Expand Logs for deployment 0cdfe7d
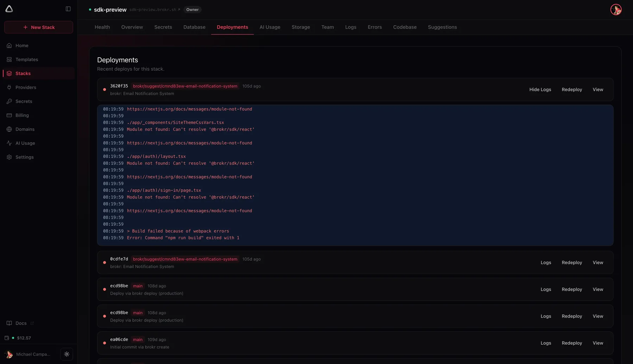This screenshot has height=364, width=633. pyautogui.click(x=546, y=262)
